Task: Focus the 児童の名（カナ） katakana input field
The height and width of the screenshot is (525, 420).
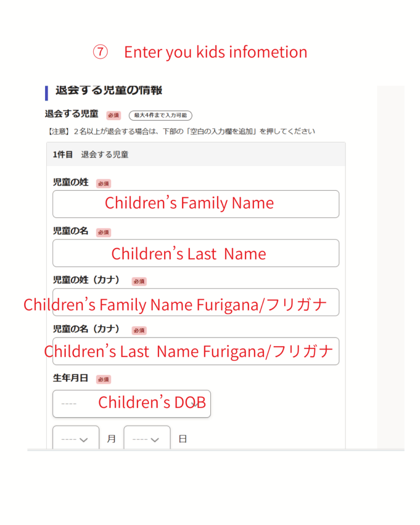Action: click(x=195, y=351)
